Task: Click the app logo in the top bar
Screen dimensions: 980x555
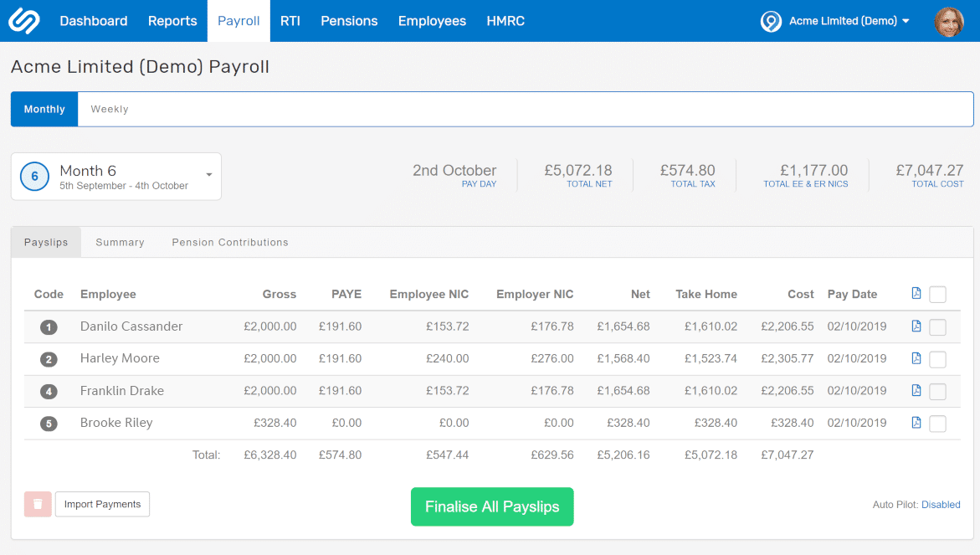Action: [x=23, y=21]
